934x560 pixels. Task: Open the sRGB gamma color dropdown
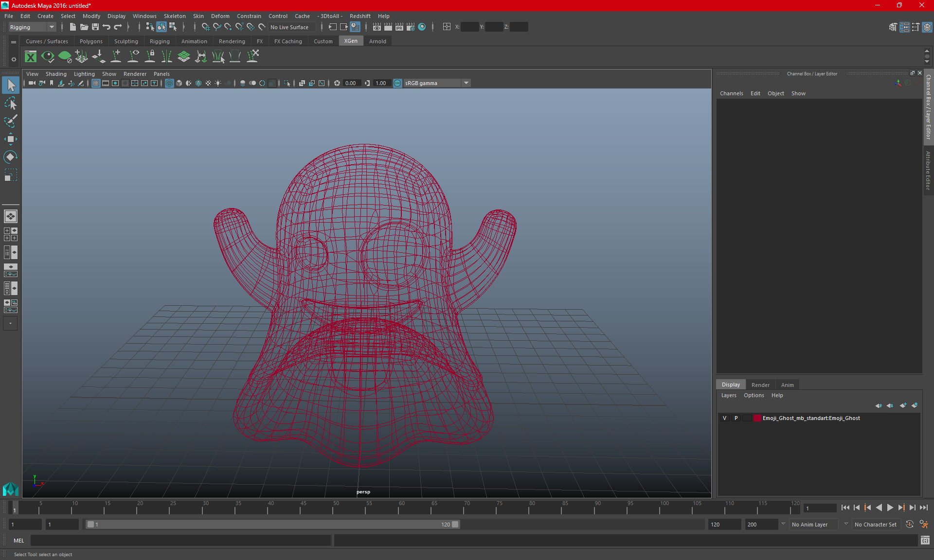pyautogui.click(x=467, y=83)
